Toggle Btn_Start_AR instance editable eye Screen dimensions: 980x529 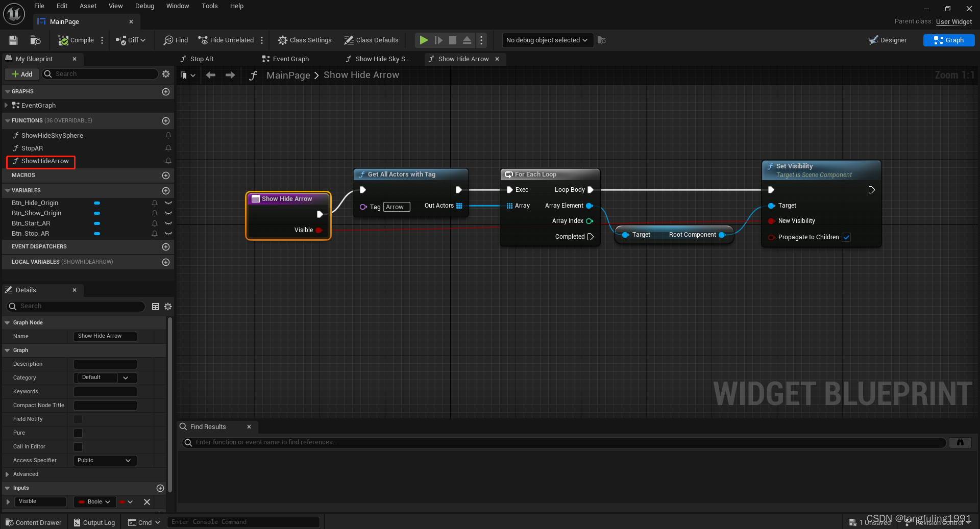[168, 223]
